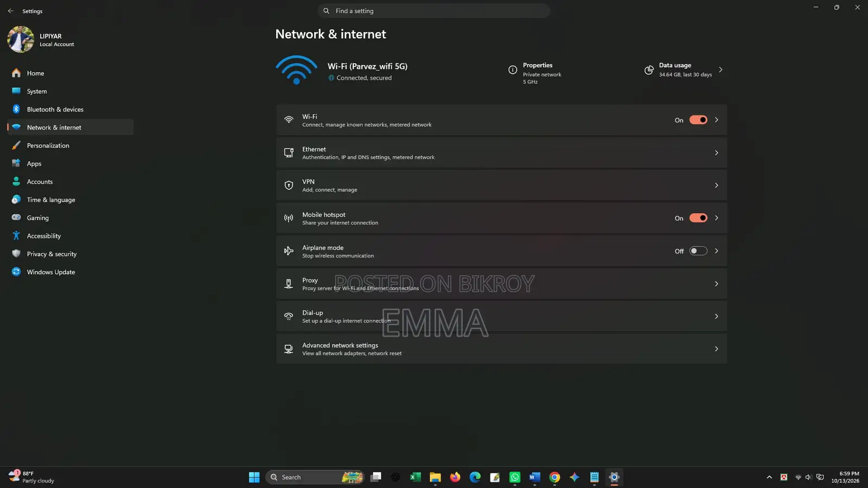Open Windows Update in the sidebar
Screen dimensions: 868x488
click(x=71, y=272)
